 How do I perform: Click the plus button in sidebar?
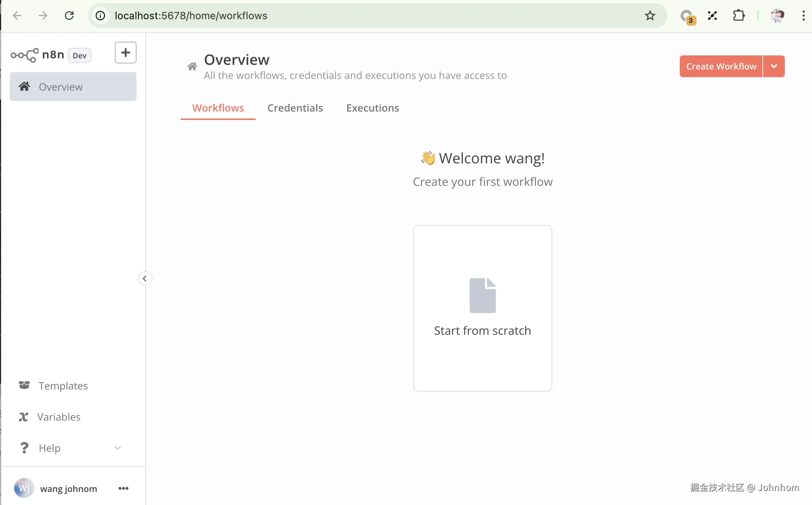pos(125,53)
